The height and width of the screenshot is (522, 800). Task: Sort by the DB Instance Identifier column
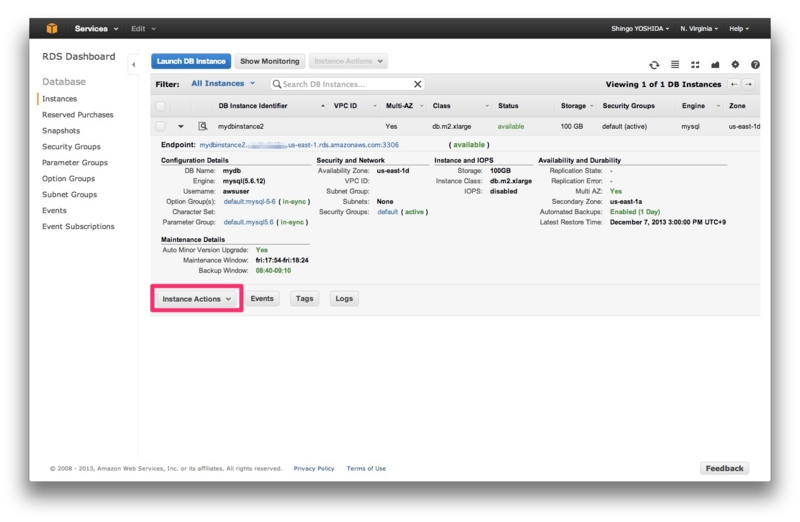253,106
